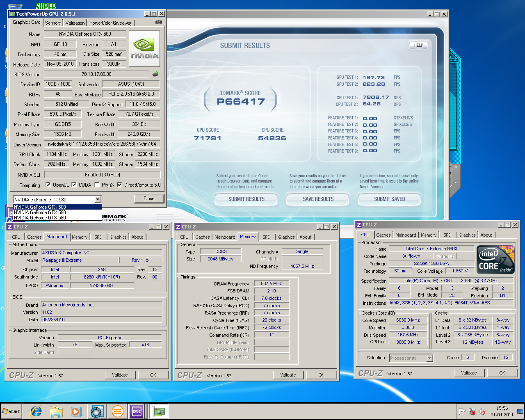Screen dimensions: 525x420
Task: Click the HELP button in 3DMark
Action: click(418, 46)
